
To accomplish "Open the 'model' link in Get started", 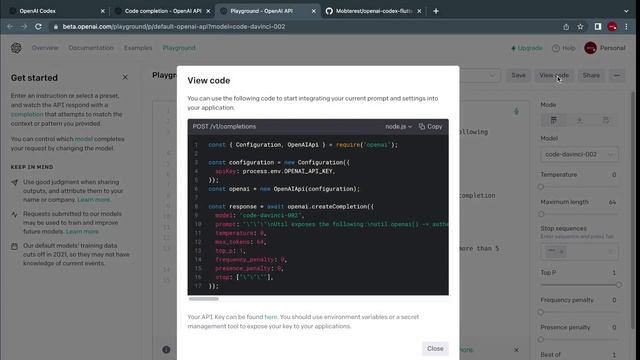I will tap(84, 139).
